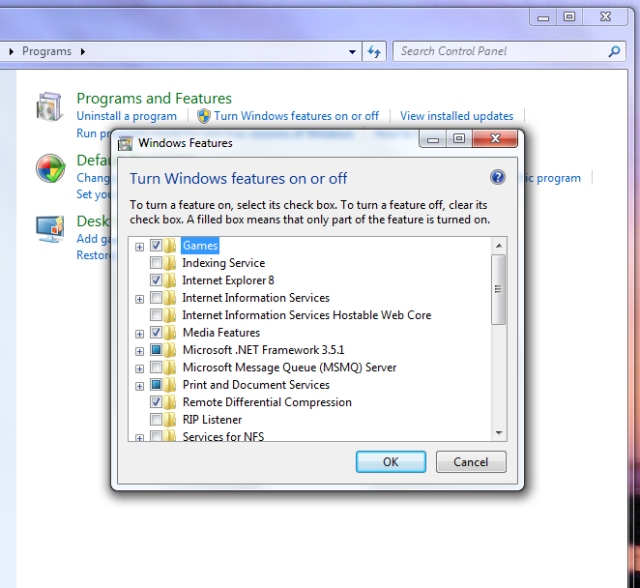Expand the Microsoft Message Queue (MSMQ) Server node
640x588 pixels.
pyautogui.click(x=140, y=369)
